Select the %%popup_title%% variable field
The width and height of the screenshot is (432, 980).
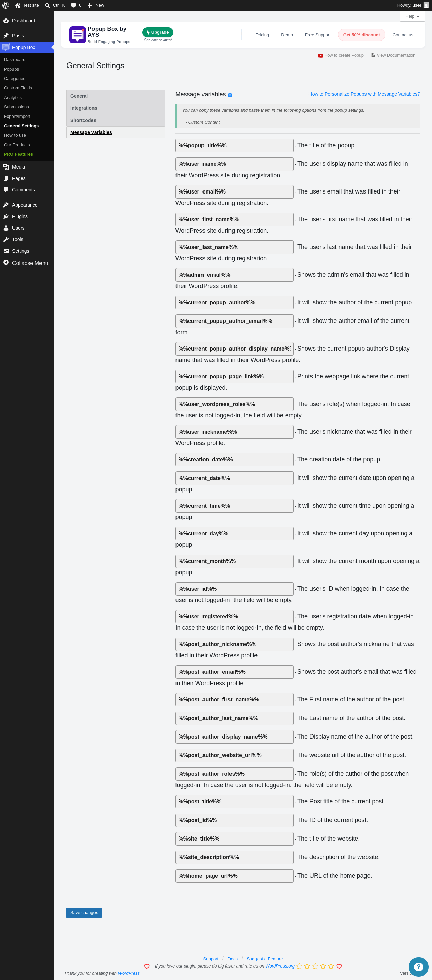[x=234, y=145]
